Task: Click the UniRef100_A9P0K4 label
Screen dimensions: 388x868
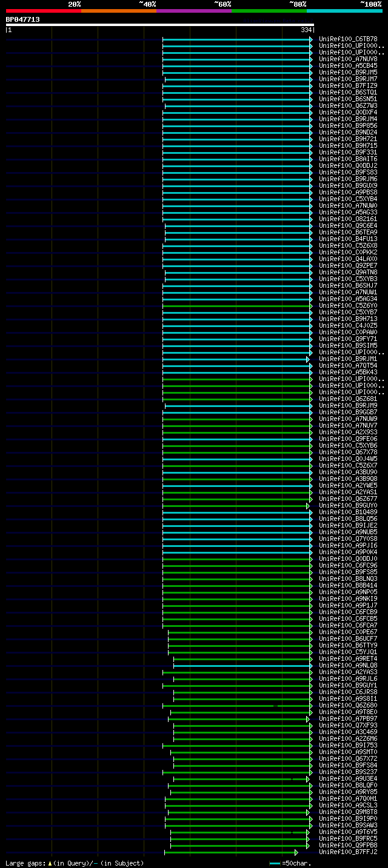Action: click(x=349, y=552)
